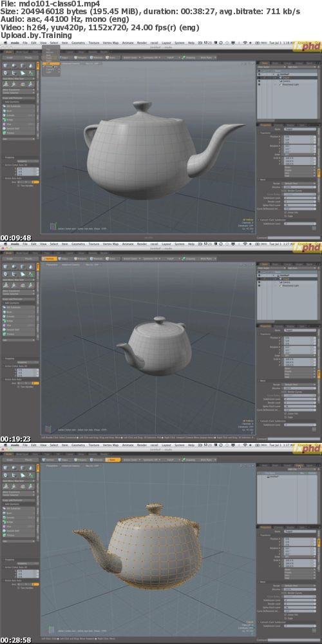The image size is (322, 644).
Task: Open the Falloff dropdown in the 00:09:48 frame
Action: coord(172,57)
